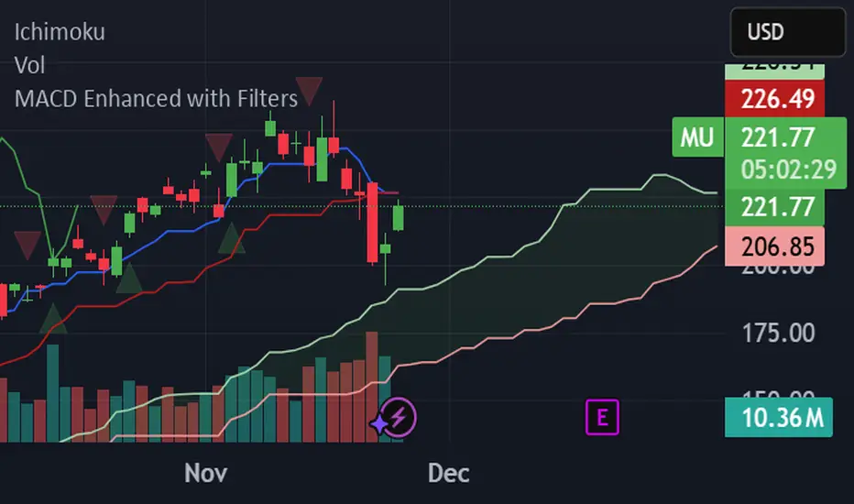This screenshot has width=854, height=504.
Task: Click the green MU symbol tag
Action: [696, 138]
